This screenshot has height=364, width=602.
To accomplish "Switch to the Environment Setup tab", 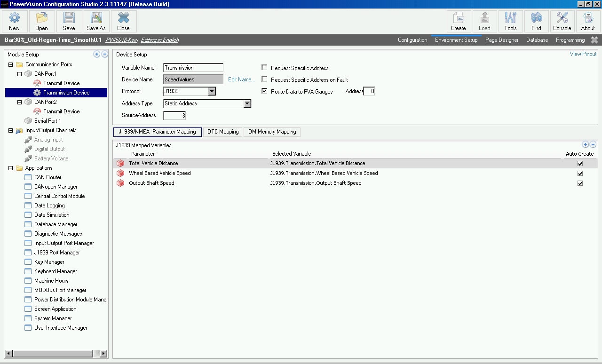I will pyautogui.click(x=456, y=40).
